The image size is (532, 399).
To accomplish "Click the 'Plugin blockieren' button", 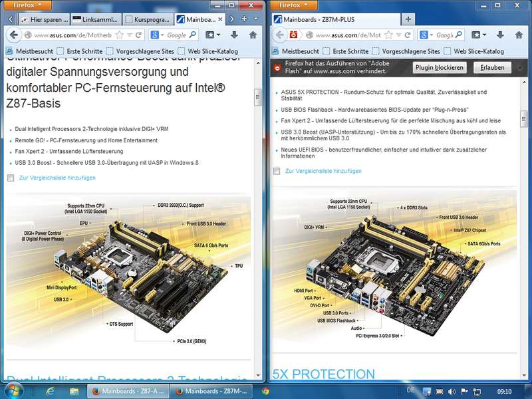I will (x=440, y=68).
